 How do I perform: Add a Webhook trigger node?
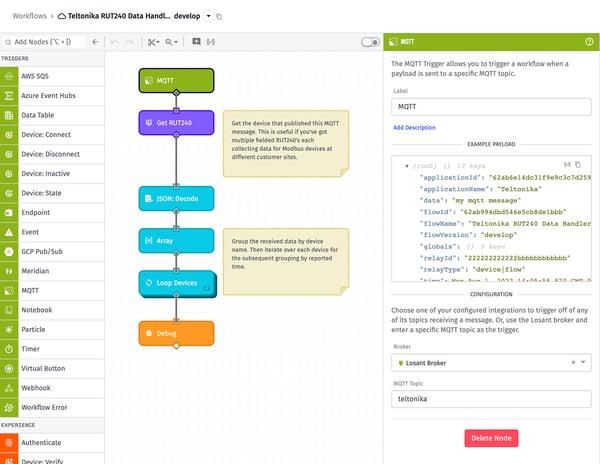(x=52, y=388)
